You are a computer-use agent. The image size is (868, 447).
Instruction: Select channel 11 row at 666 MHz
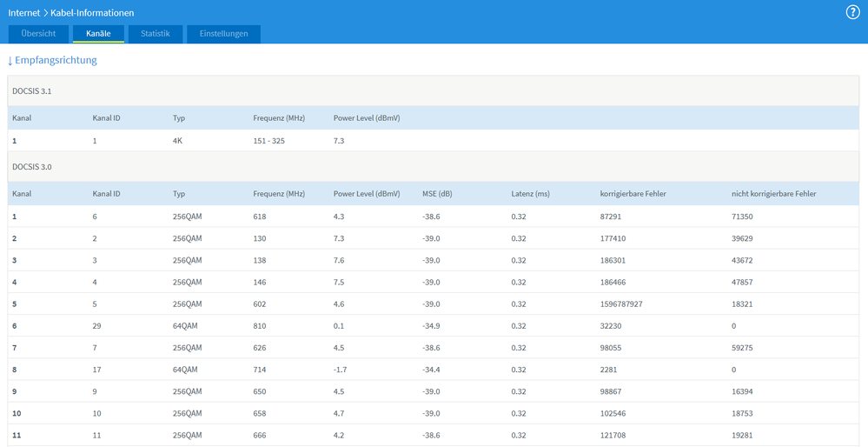pos(259,435)
